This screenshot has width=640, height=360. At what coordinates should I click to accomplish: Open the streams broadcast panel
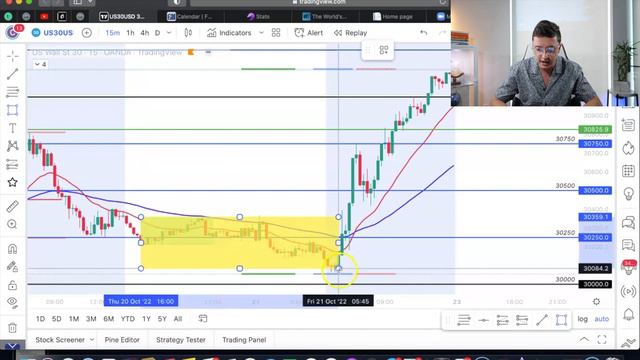(628, 291)
